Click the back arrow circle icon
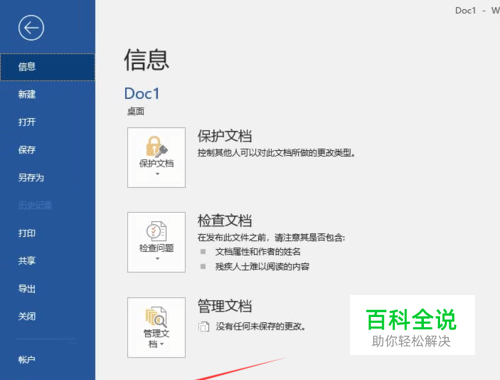The height and width of the screenshot is (380, 500). coord(31,28)
